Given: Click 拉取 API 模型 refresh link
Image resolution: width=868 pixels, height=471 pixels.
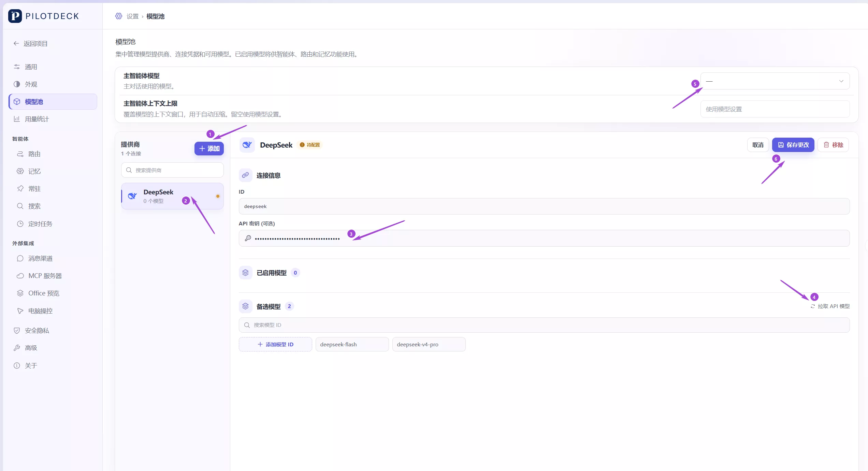Looking at the screenshot, I should click(830, 306).
